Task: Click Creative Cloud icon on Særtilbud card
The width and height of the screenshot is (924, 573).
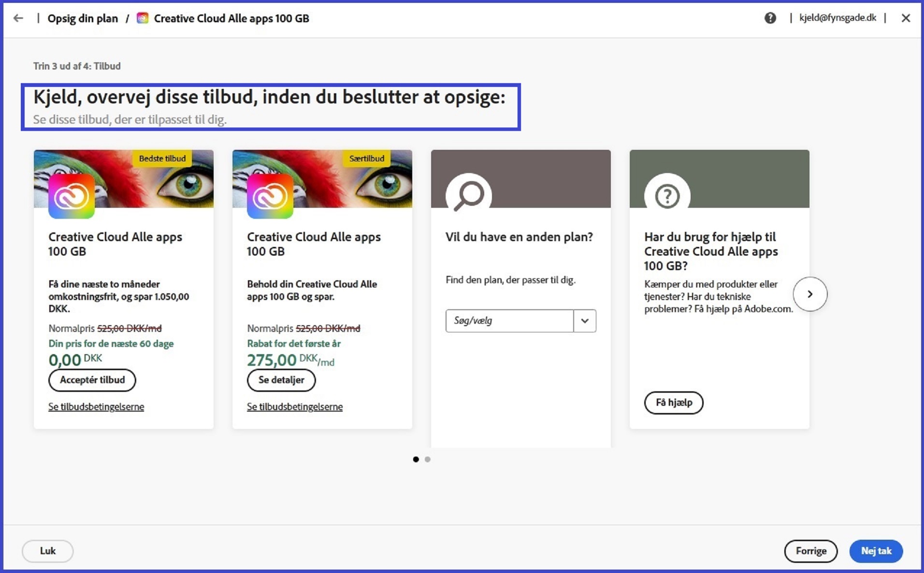Action: 270,196
